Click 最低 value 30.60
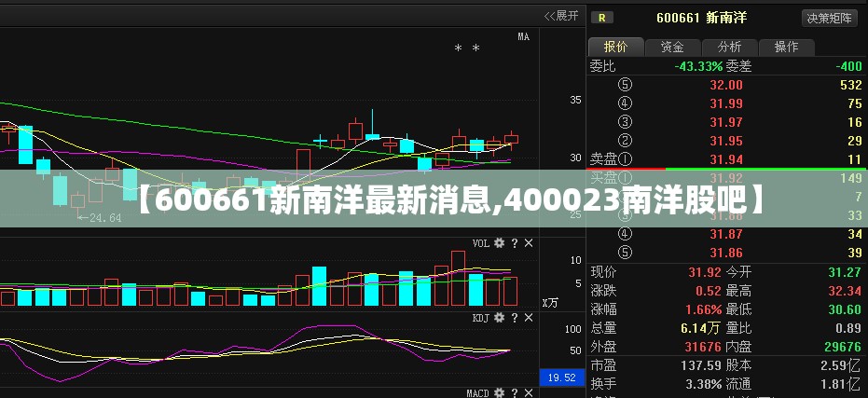Viewport: 868px width, 398px height. tap(845, 309)
